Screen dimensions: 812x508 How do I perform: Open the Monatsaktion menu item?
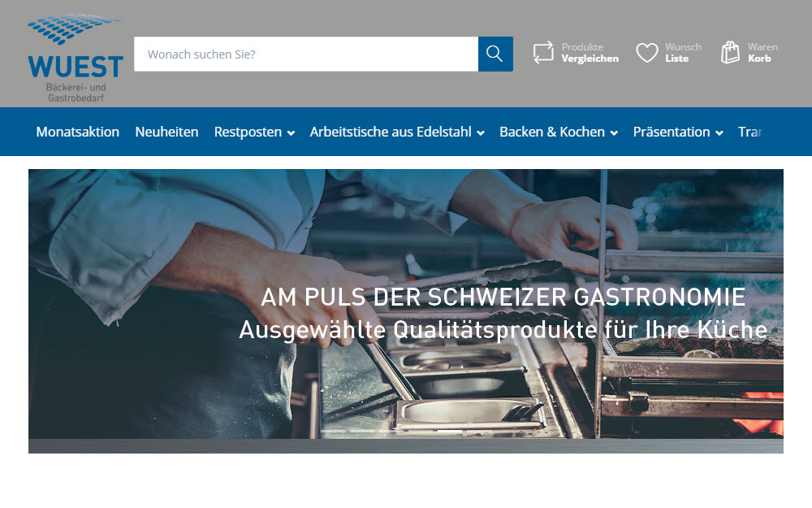tap(78, 132)
